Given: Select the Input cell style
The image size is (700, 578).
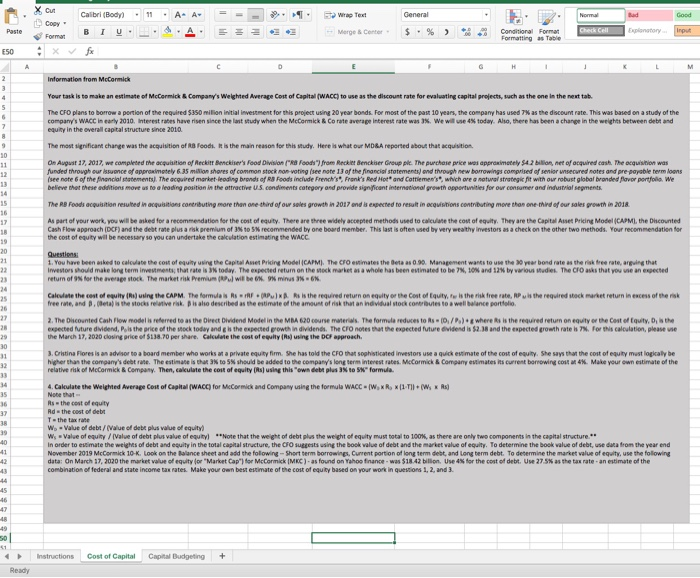Looking at the screenshot, I should 687,30.
